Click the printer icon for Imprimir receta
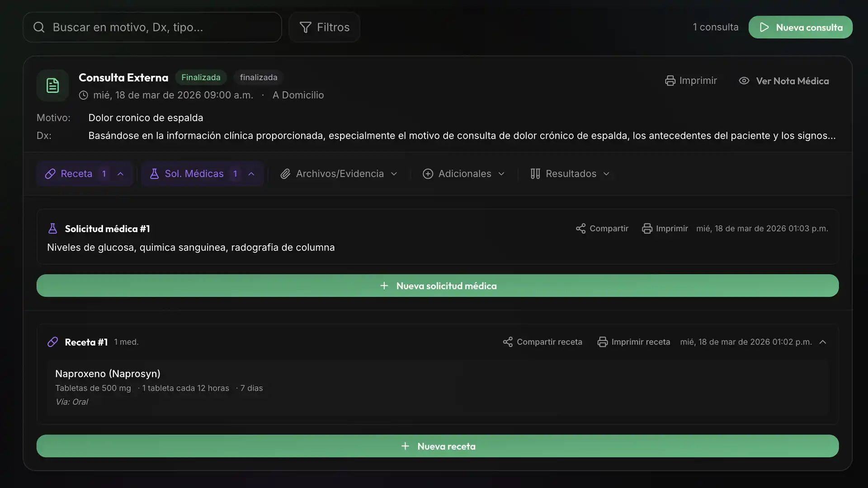Screen dimensions: 868x488 (x=602, y=342)
